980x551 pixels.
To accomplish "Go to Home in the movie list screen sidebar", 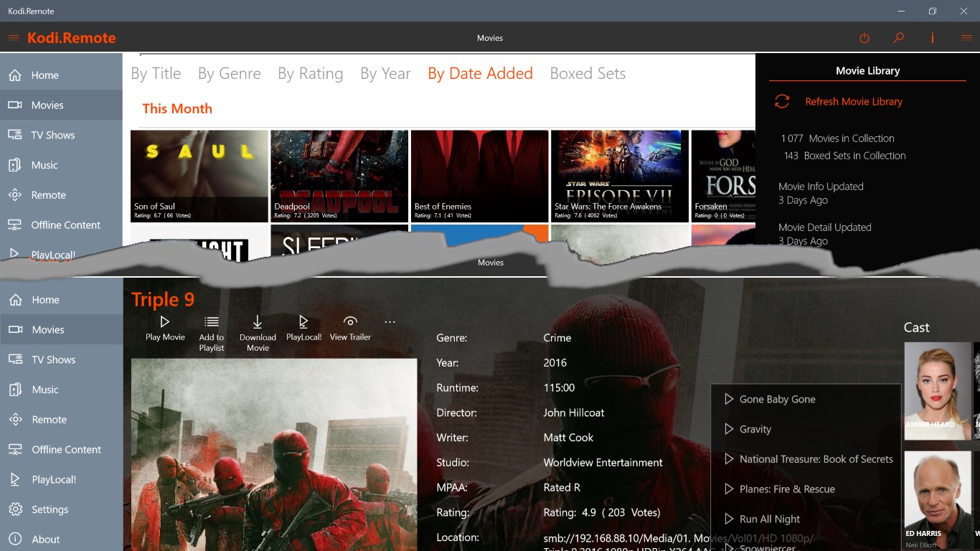I will [61, 75].
